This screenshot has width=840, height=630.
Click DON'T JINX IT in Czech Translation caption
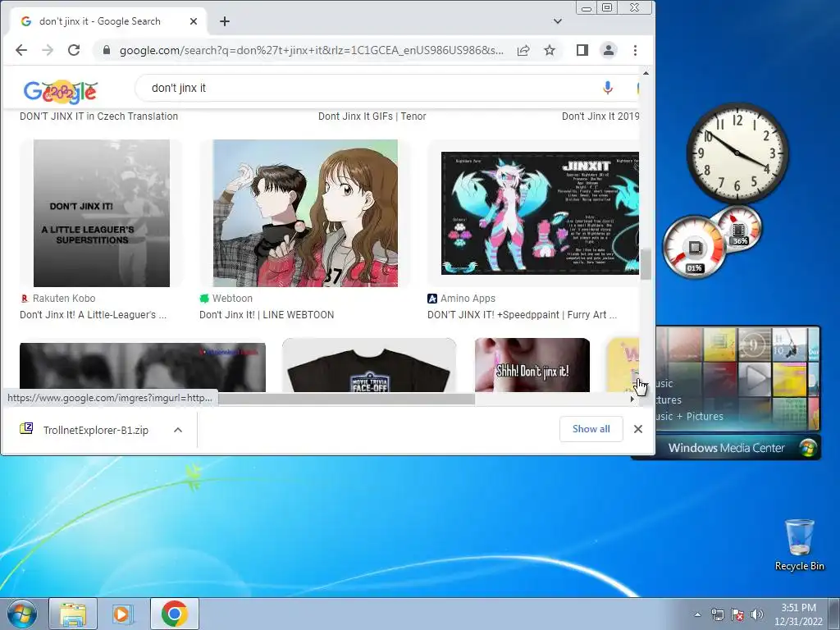99,116
